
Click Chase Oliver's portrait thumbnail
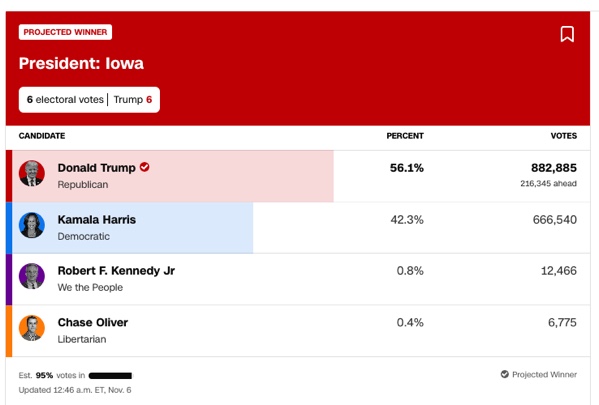[x=32, y=328]
